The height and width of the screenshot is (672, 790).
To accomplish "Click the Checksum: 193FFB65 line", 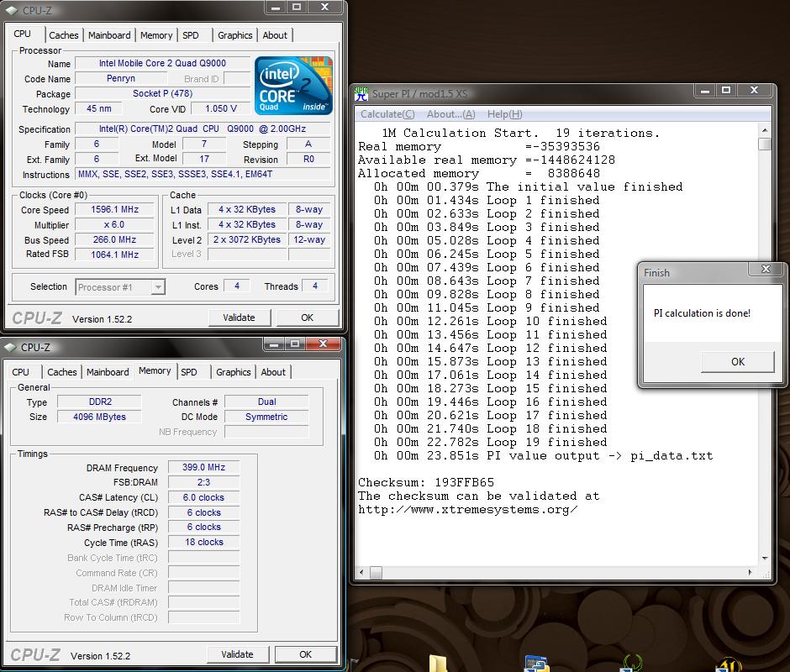I will coord(426,483).
